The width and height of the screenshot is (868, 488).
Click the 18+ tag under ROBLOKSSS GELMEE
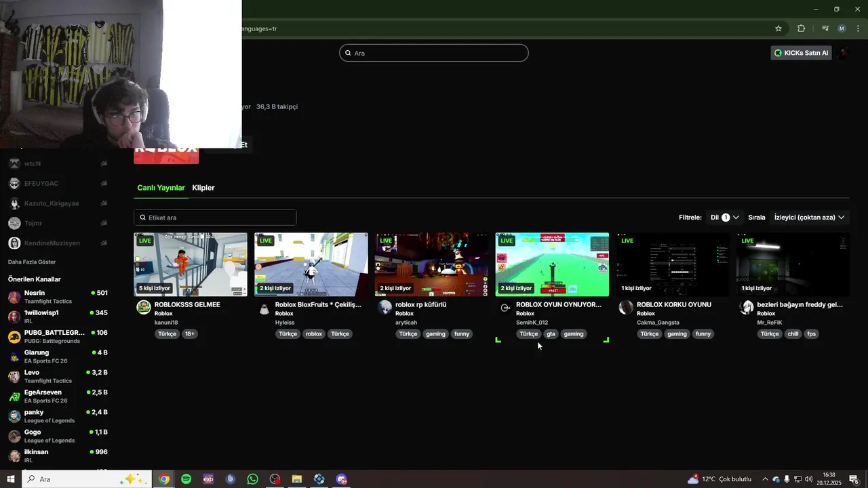click(190, 334)
